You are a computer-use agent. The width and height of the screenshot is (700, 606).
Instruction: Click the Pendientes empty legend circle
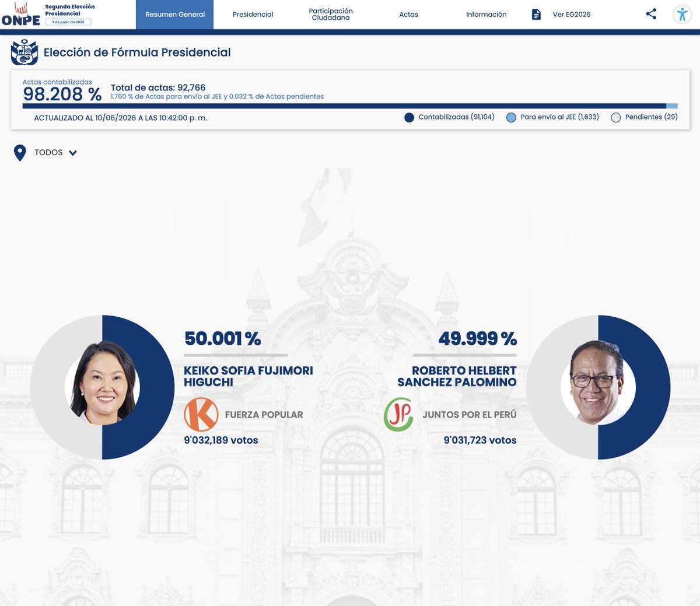[x=615, y=117]
